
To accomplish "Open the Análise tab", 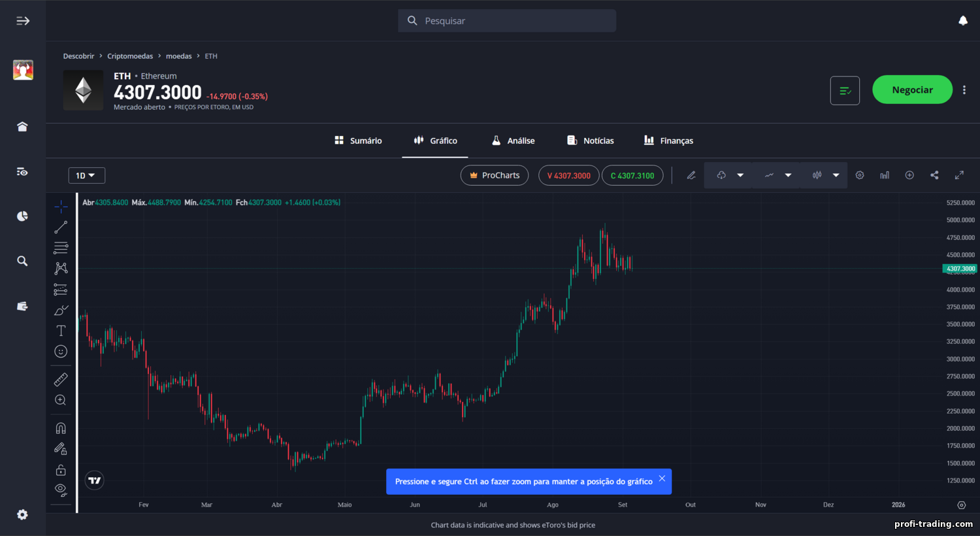I will (514, 141).
